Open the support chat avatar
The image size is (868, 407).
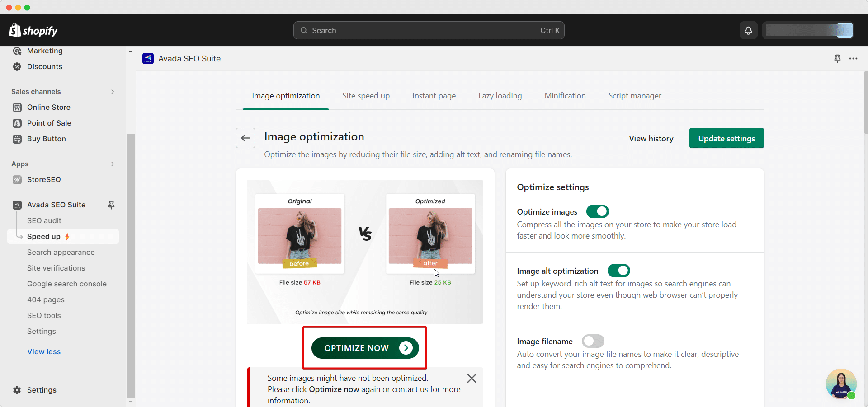(841, 384)
